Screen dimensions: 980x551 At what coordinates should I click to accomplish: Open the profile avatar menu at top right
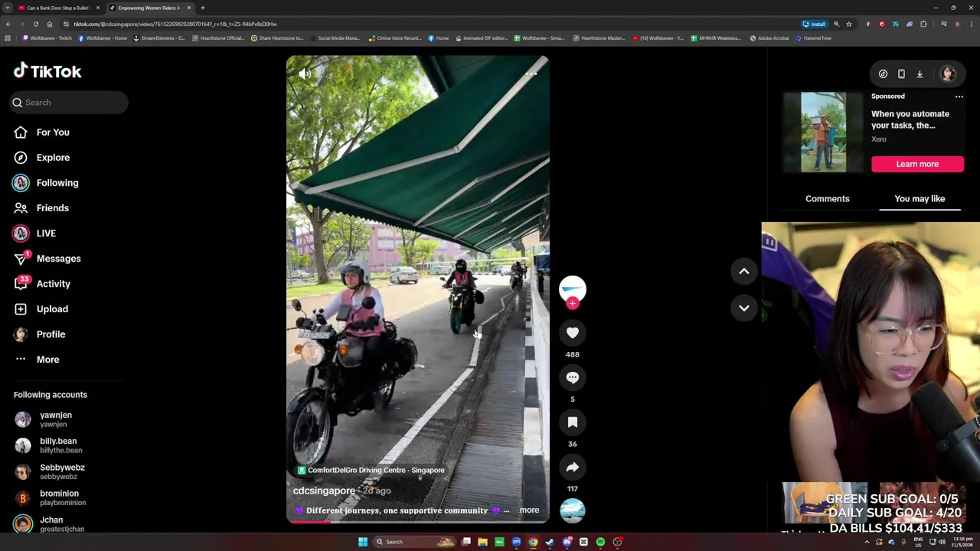[x=948, y=73]
